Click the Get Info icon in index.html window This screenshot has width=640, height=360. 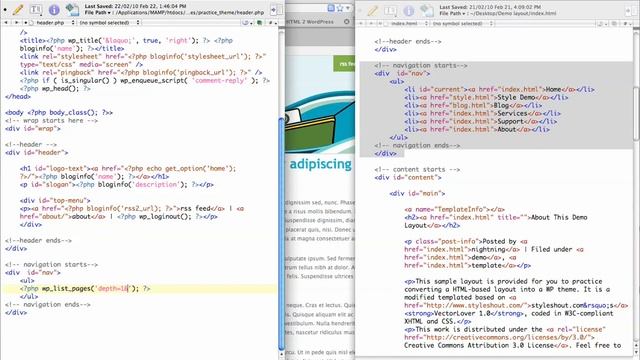(x=408, y=10)
